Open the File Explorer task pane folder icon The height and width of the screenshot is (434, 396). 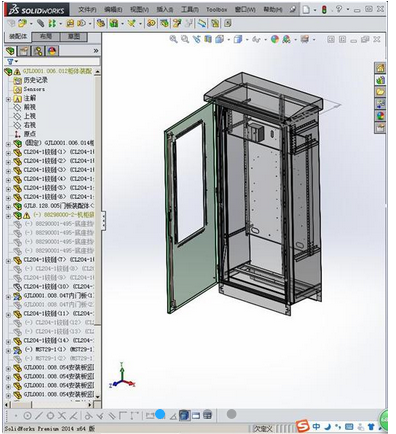(380, 92)
